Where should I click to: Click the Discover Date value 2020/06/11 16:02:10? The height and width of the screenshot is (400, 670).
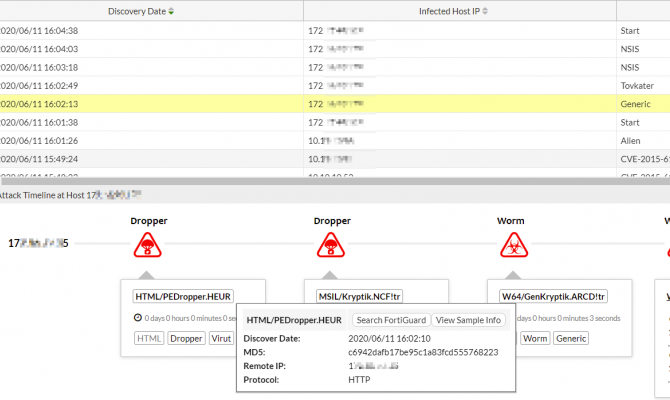click(x=389, y=338)
